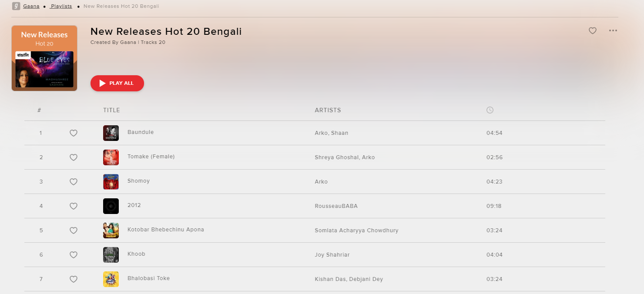Screen dimensions: 644x294
Task: Click the album art for 2012
Action: (x=111, y=206)
